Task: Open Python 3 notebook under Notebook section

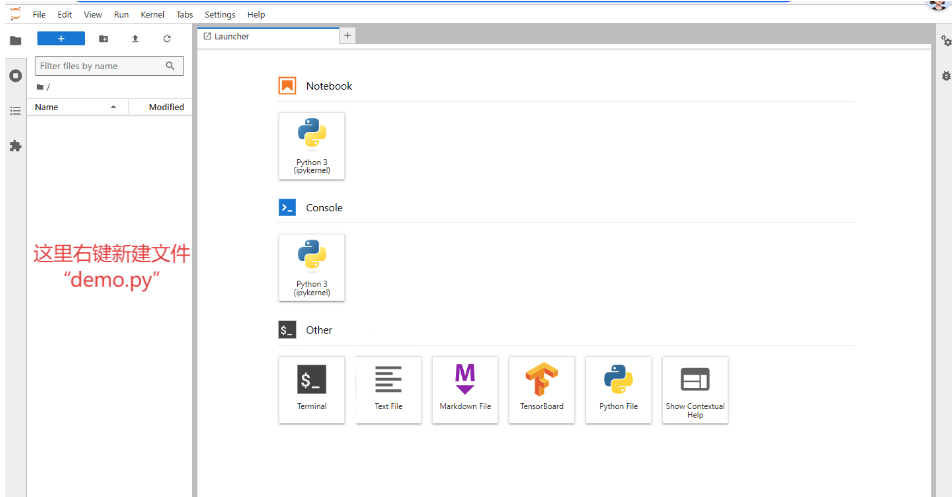Action: [311, 146]
